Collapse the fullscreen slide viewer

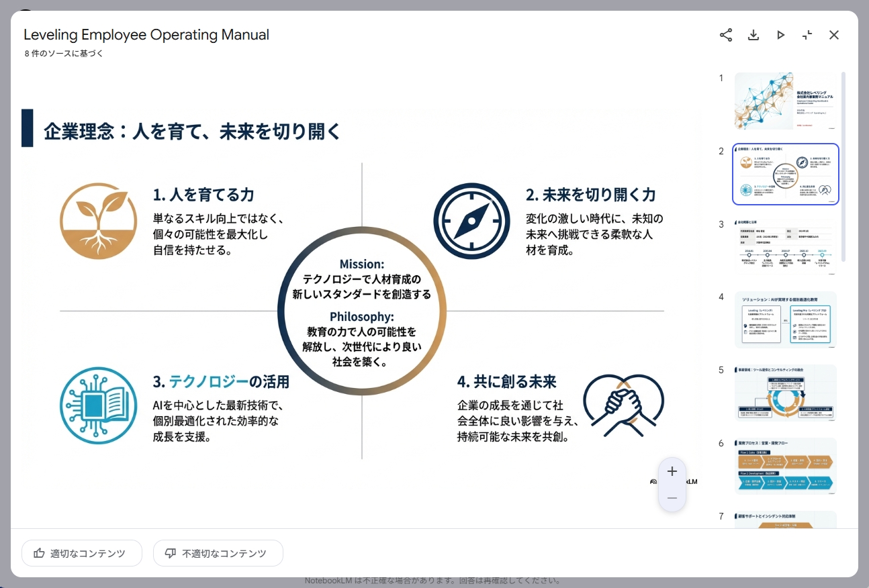tap(807, 35)
